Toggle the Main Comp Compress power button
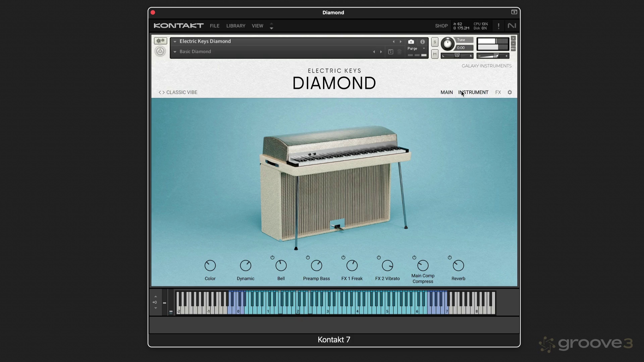The image size is (644, 362). click(414, 257)
